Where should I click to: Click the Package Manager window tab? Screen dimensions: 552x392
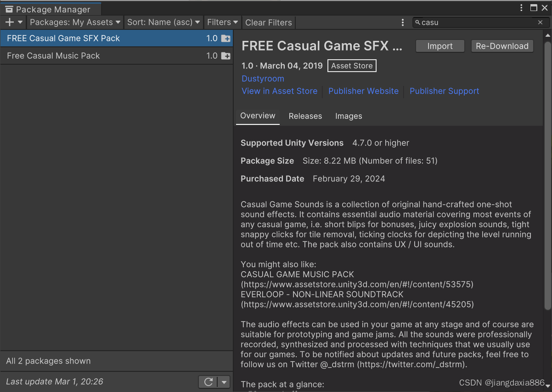50,9
